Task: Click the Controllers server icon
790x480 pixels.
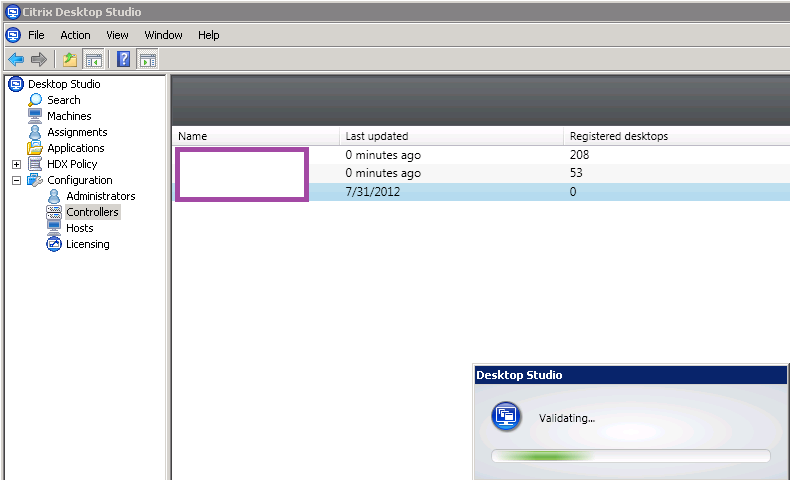Action: [x=54, y=212]
